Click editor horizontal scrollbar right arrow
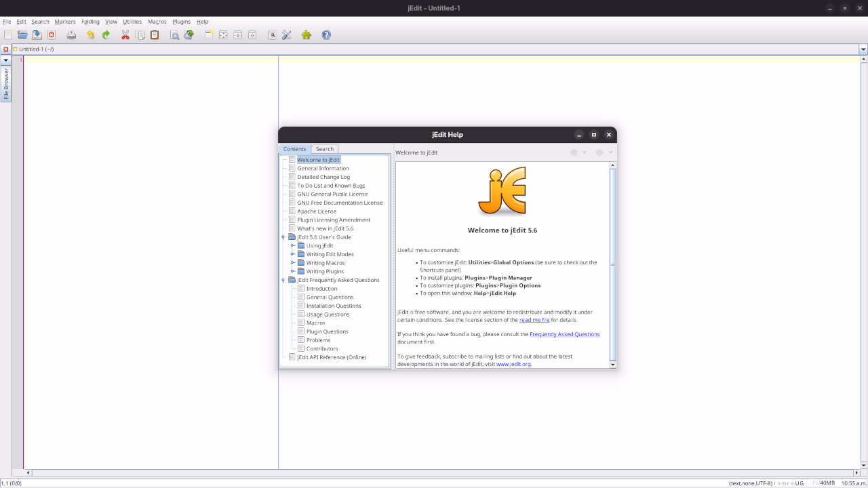This screenshot has height=488, width=868. pyautogui.click(x=856, y=472)
